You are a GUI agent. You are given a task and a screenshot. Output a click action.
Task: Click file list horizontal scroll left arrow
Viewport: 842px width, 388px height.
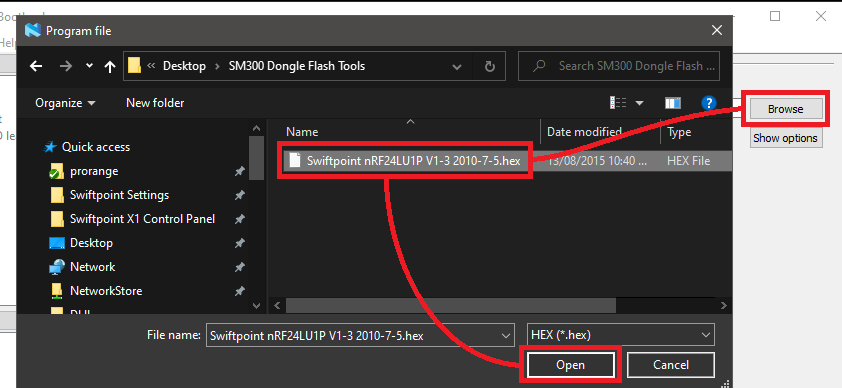click(278, 305)
